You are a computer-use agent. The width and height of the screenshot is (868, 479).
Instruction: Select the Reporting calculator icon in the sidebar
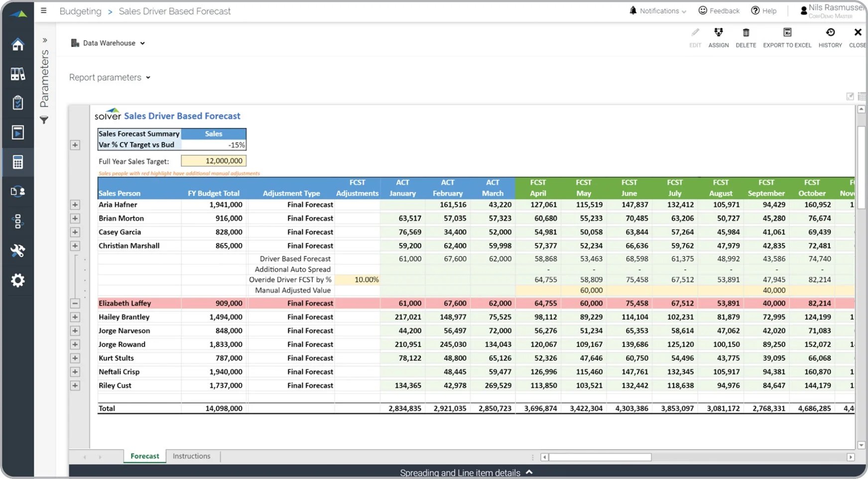pos(17,162)
